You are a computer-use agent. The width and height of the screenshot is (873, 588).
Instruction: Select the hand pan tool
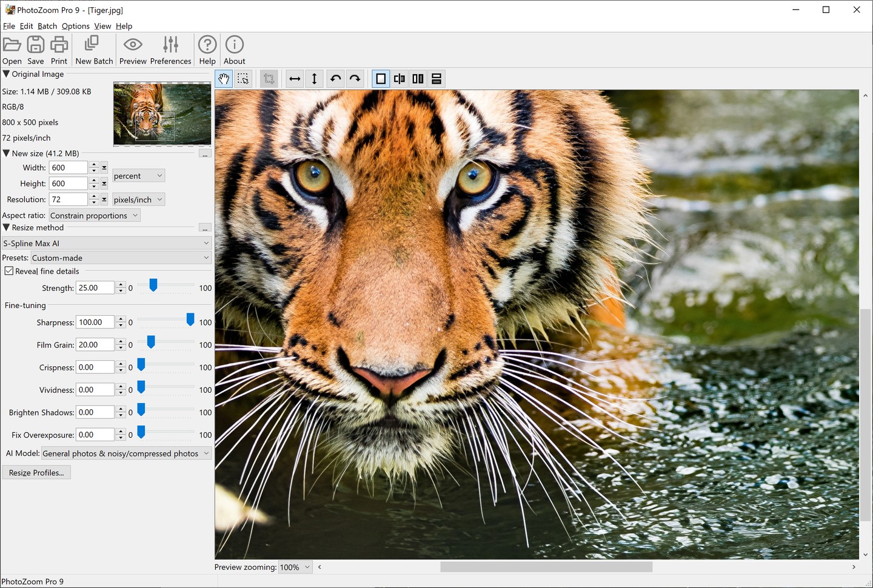coord(224,79)
